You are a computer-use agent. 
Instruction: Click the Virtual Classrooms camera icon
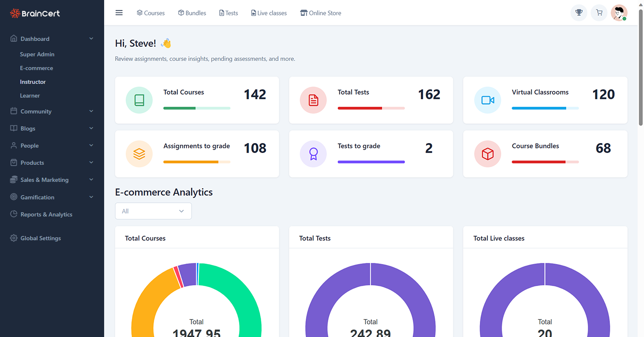tap(487, 100)
